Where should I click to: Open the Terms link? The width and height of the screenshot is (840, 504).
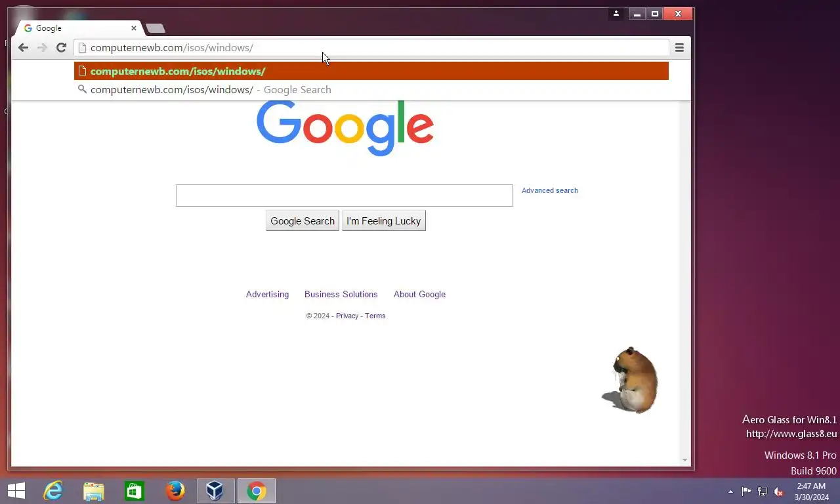pos(375,316)
